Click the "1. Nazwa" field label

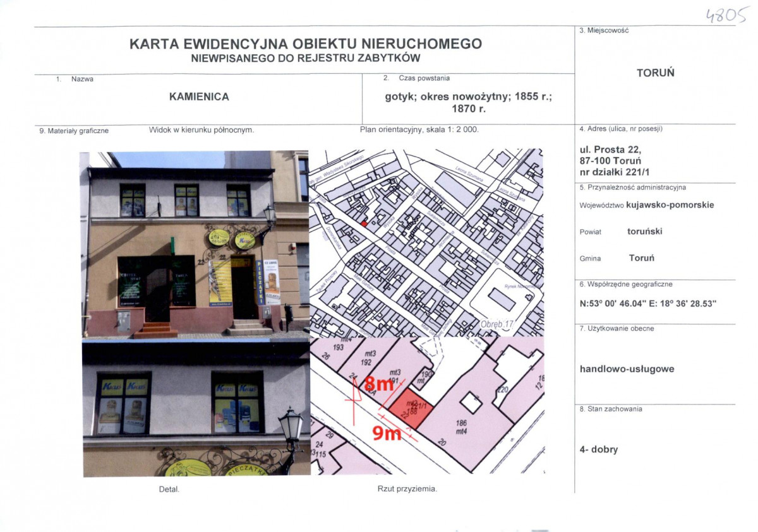[x=75, y=80]
